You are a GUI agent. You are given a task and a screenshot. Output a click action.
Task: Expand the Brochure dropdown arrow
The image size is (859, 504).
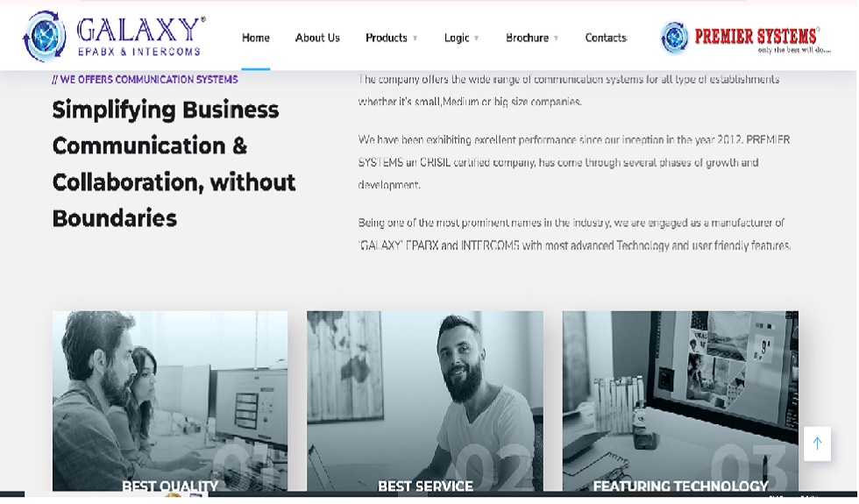(556, 39)
